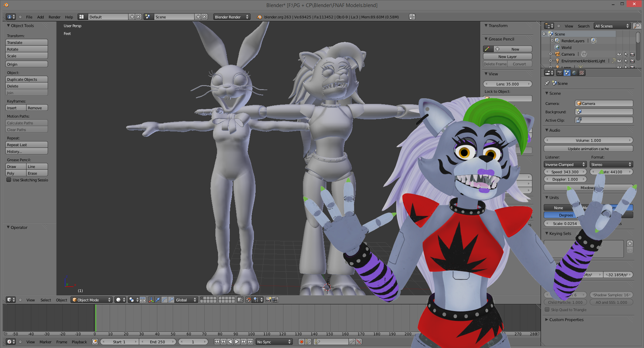Click Update animation cache button

(588, 149)
